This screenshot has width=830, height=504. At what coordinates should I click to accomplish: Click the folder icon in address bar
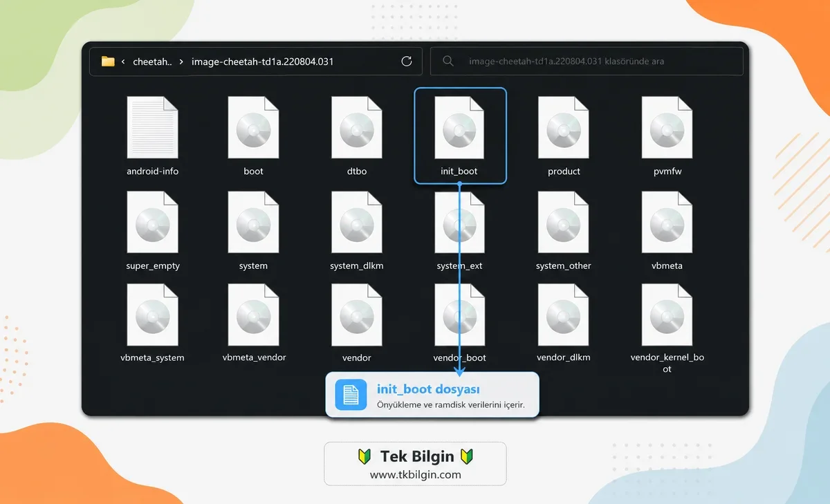(x=108, y=62)
